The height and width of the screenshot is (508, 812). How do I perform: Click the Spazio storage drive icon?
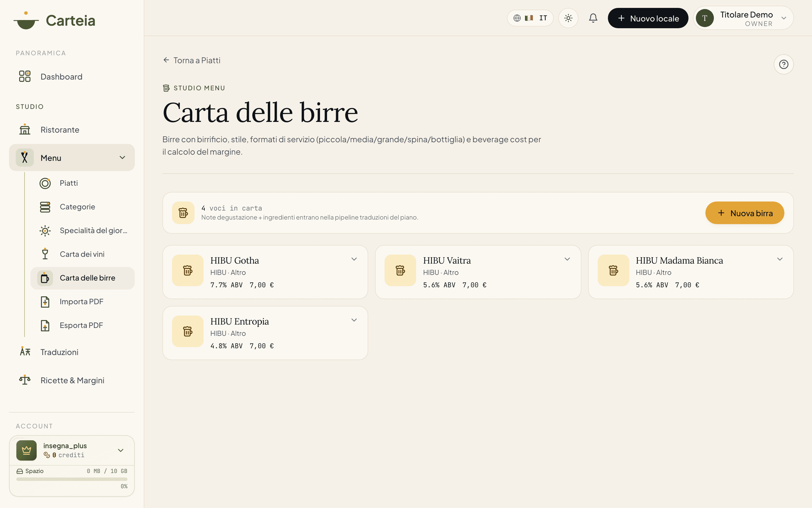20,471
